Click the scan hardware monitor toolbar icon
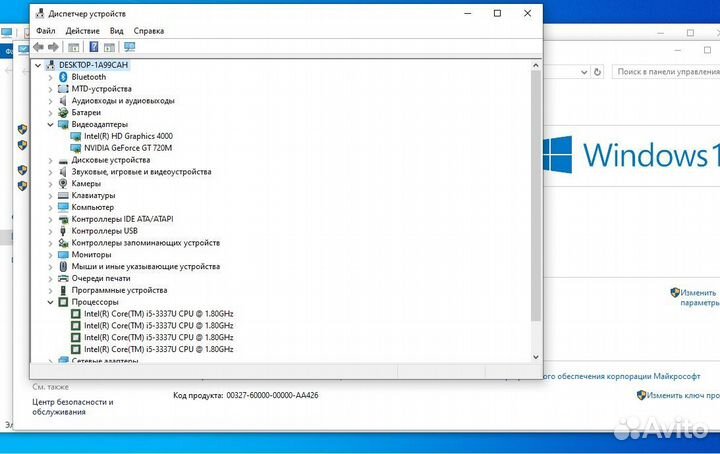 point(129,47)
